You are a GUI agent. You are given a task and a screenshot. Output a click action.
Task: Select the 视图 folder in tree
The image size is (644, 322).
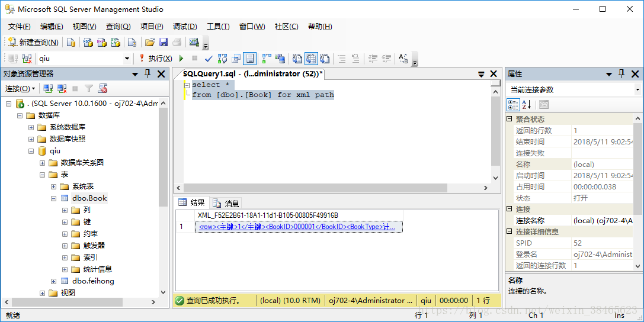[68, 293]
